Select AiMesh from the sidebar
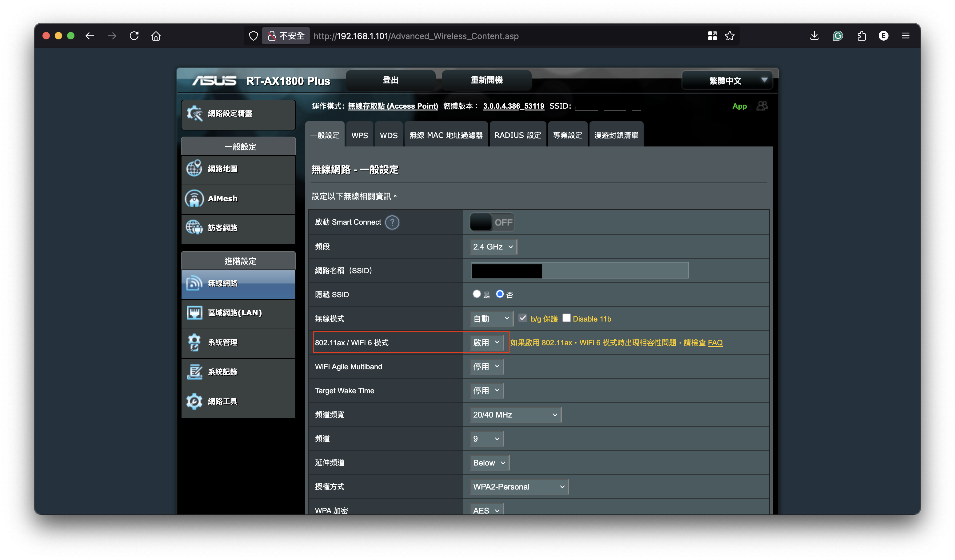This screenshot has width=955, height=560. (x=222, y=198)
